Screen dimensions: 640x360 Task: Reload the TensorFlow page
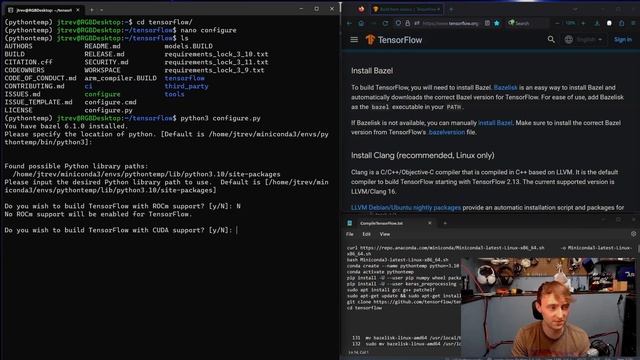[385, 23]
